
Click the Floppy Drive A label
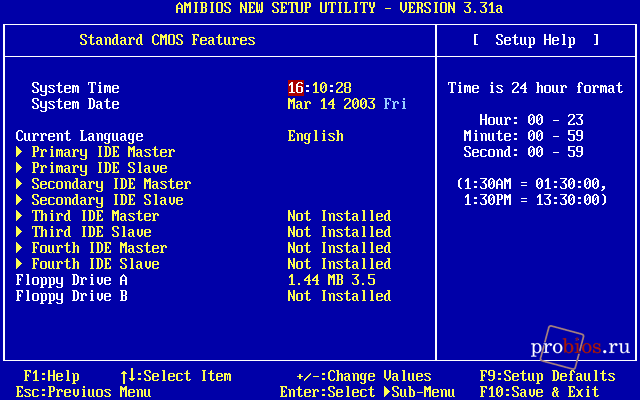click(x=71, y=280)
